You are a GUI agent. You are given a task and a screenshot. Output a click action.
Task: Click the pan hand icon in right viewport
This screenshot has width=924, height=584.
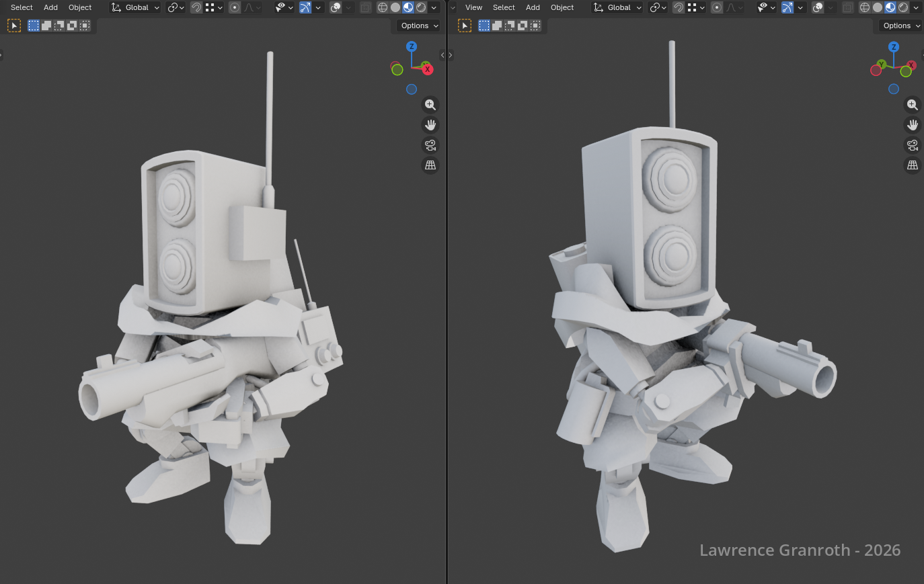[x=913, y=125]
